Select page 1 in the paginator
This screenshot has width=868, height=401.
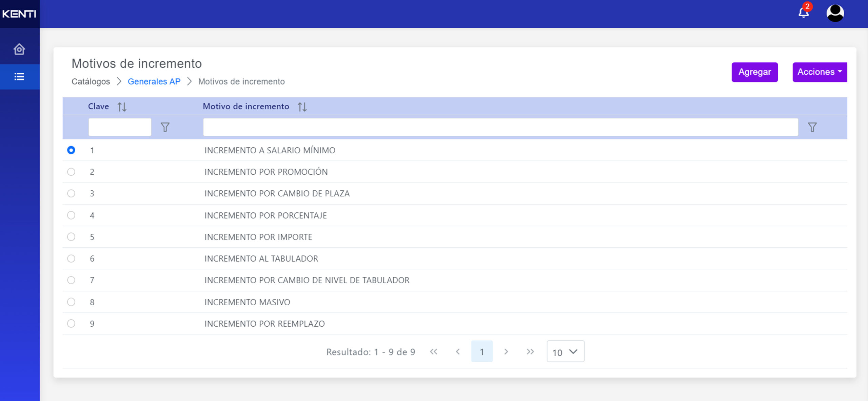pos(481,352)
